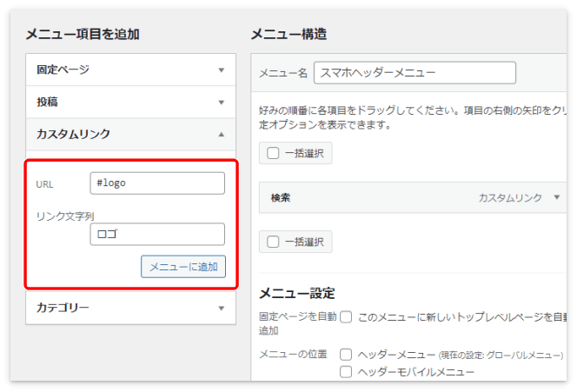Collapse the カスタムリンク accordion section
577x392 pixels.
(x=130, y=134)
